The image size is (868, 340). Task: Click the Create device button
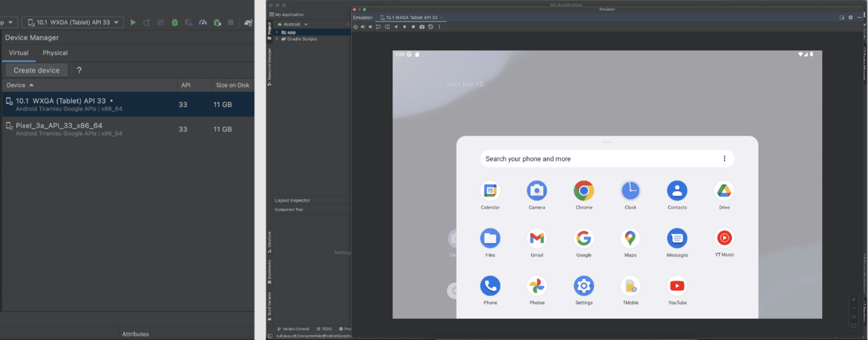(37, 70)
